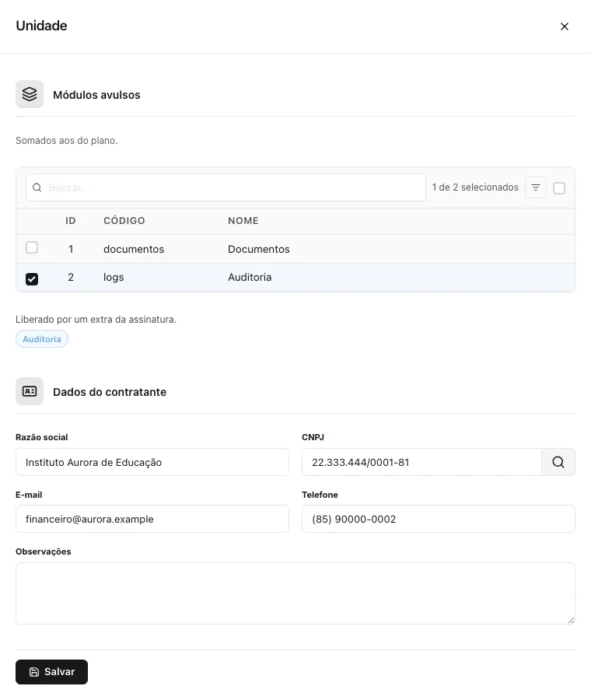
Task: Click the Dados do contratante ID card icon
Action: pos(30,391)
